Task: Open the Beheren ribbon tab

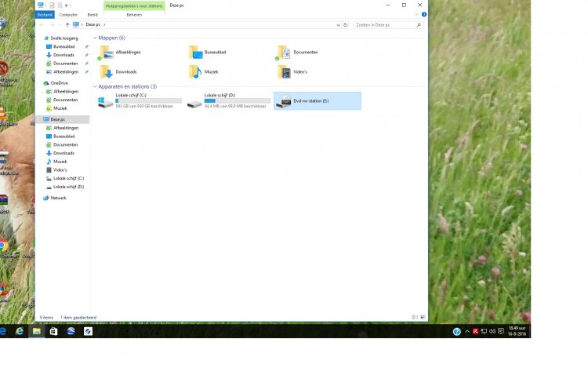Action: point(134,15)
